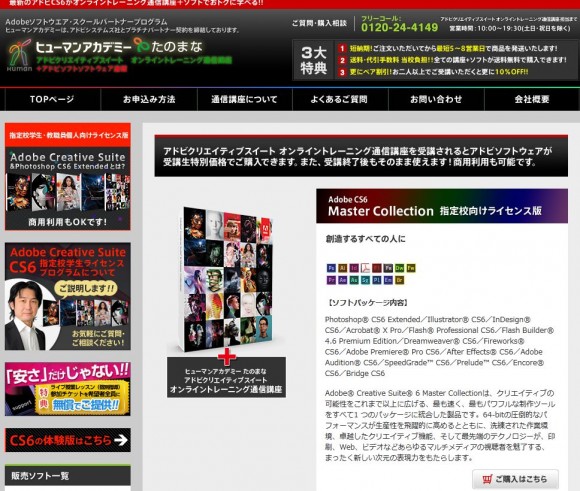Image resolution: width=580 pixels, height=491 pixels.
Task: Click benefit 3 about ペア割引 10%OFF
Action: [434, 72]
